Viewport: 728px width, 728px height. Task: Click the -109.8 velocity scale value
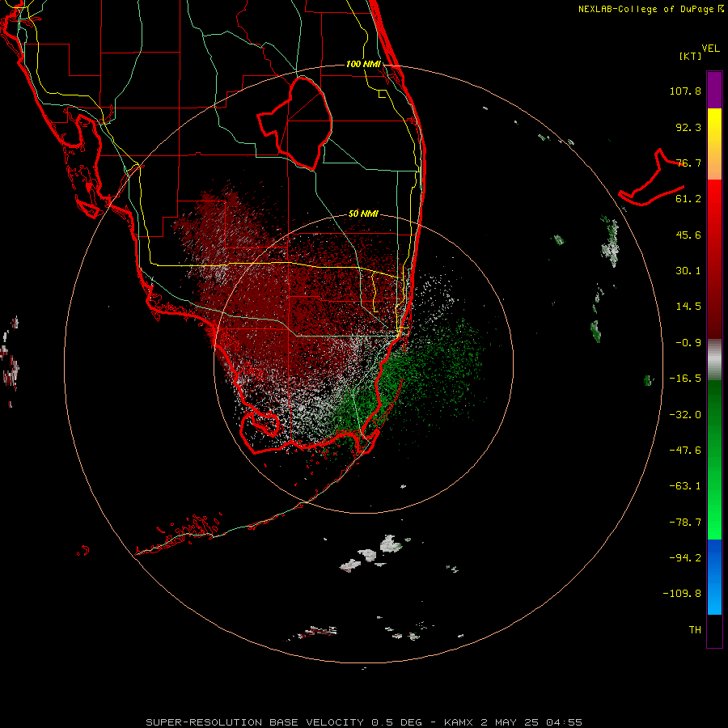[682, 594]
